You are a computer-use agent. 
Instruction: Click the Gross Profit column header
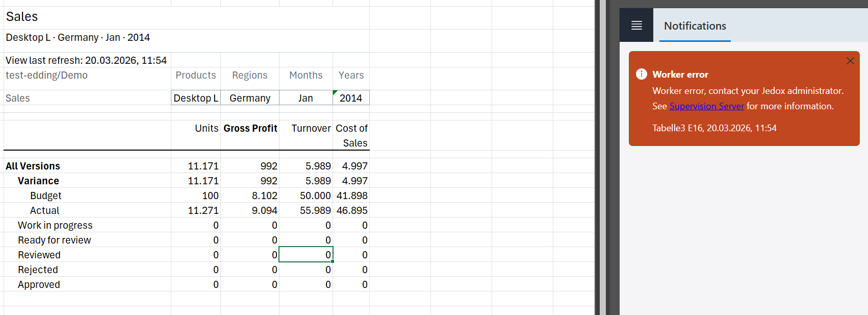[250, 128]
